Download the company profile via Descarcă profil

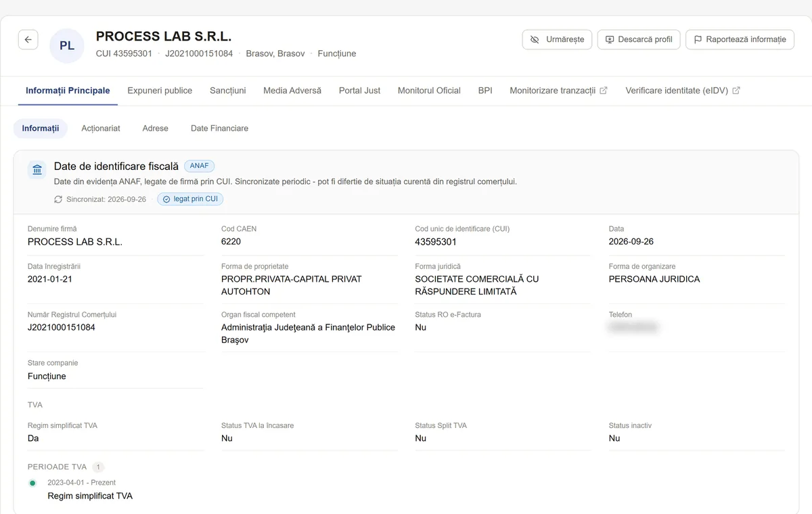coord(638,39)
